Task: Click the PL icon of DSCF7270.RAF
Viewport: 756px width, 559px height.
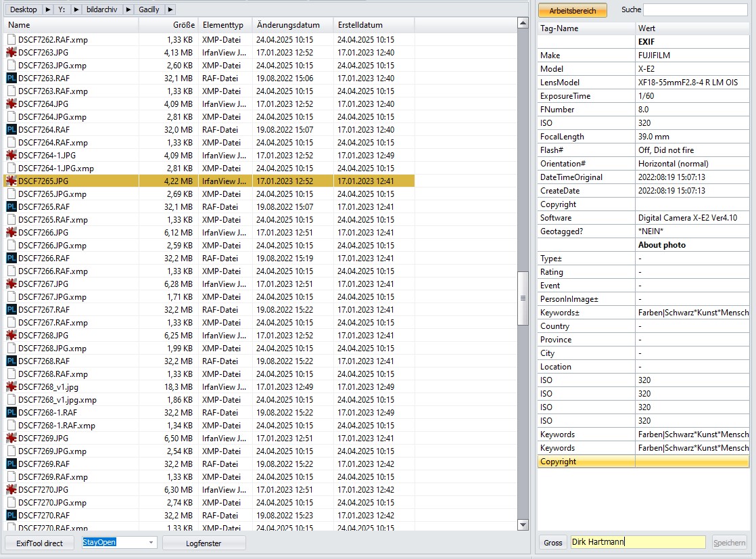Action: [x=11, y=515]
